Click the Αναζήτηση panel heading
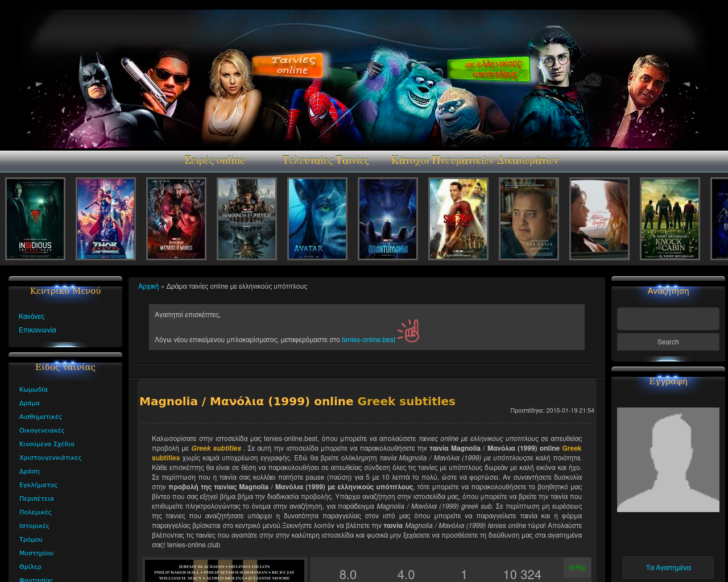 coord(668,291)
